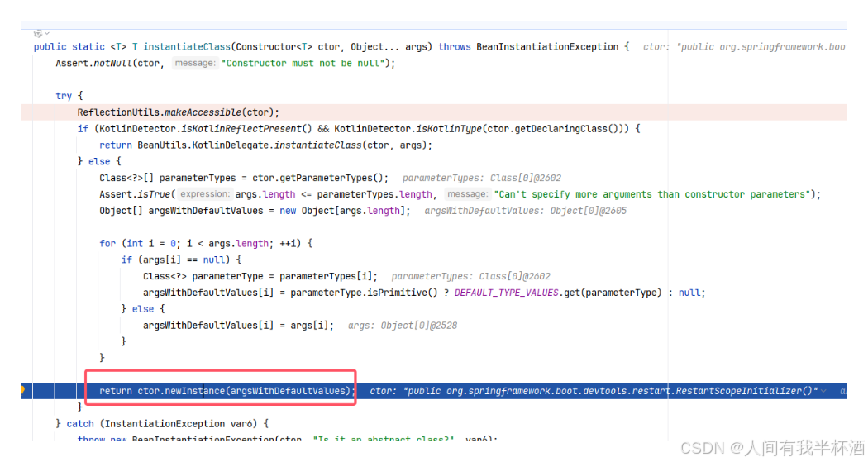Viewport: 868px width, 462px height.
Task: Click the method name instantiateClass in the signature
Action: point(187,47)
